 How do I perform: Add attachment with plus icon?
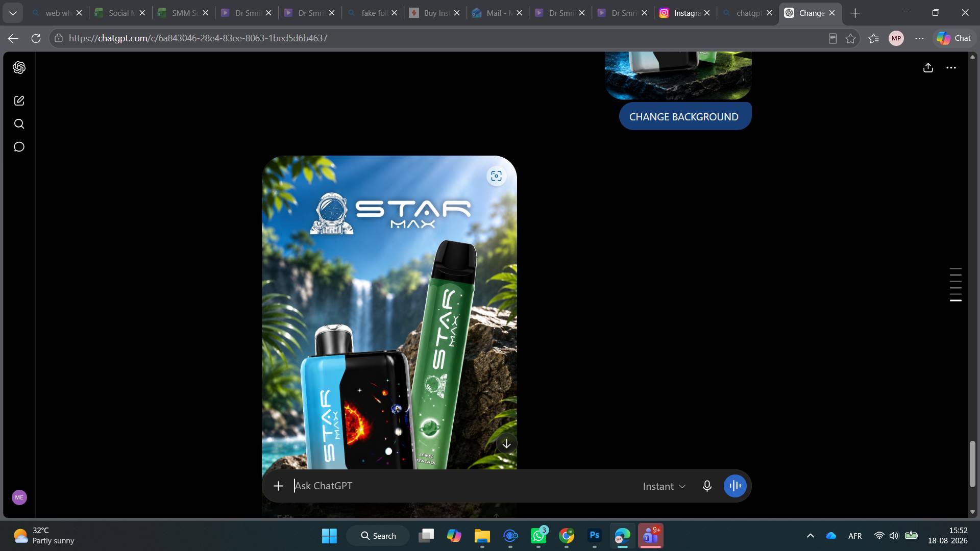click(x=278, y=486)
